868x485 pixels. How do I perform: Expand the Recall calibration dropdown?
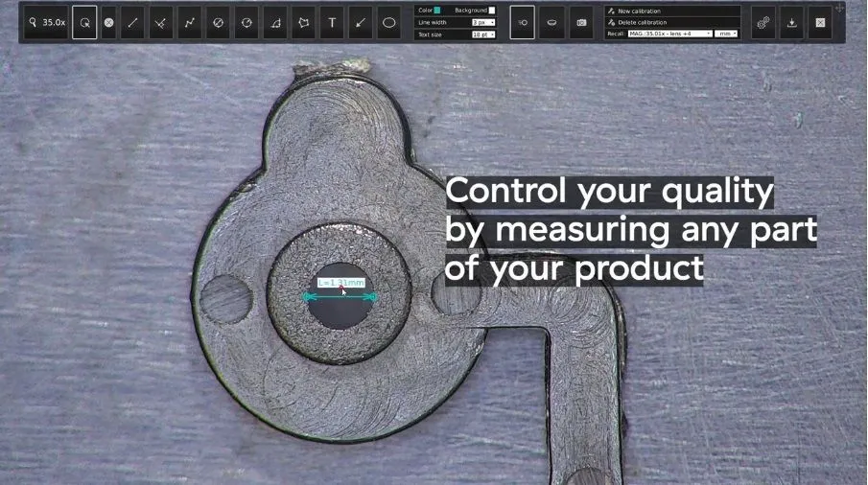click(669, 34)
